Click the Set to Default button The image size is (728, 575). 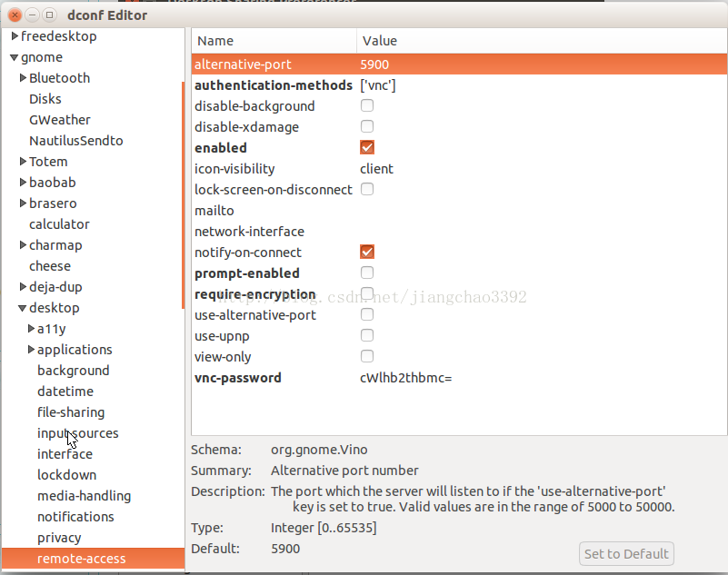click(x=626, y=553)
